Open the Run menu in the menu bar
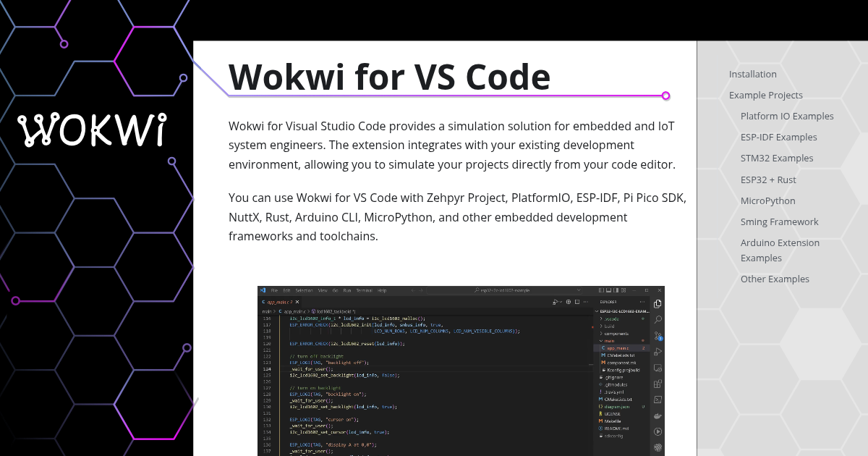 (x=346, y=291)
